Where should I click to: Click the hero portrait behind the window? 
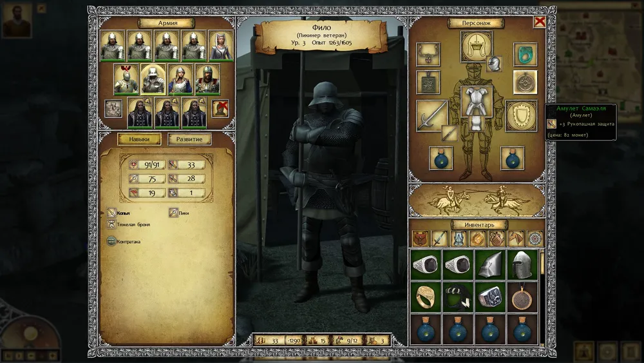[x=17, y=21]
